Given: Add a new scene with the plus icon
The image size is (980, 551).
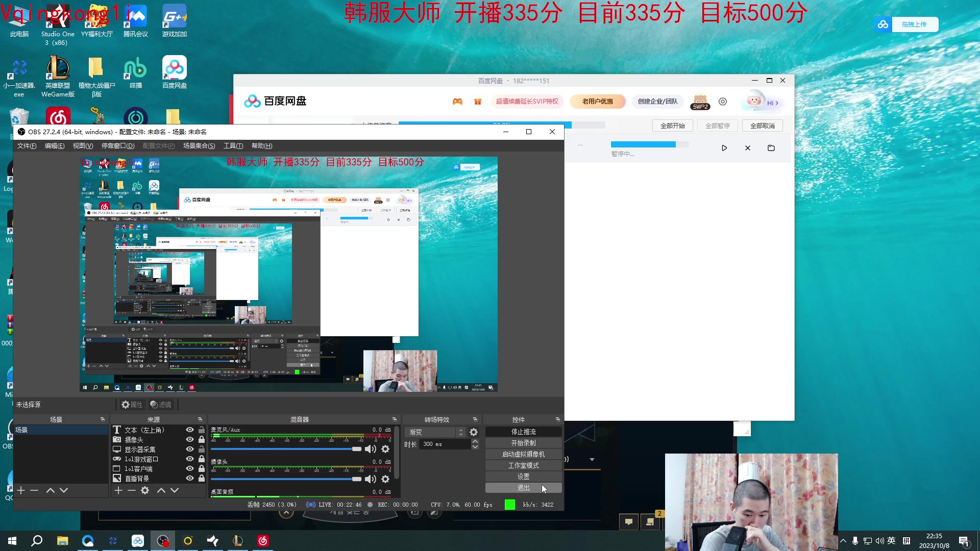Looking at the screenshot, I should 21,490.
